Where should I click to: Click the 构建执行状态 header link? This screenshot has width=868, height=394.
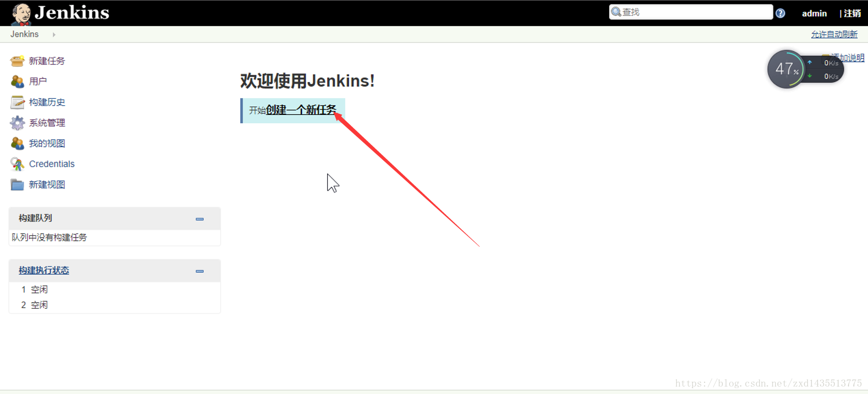44,271
